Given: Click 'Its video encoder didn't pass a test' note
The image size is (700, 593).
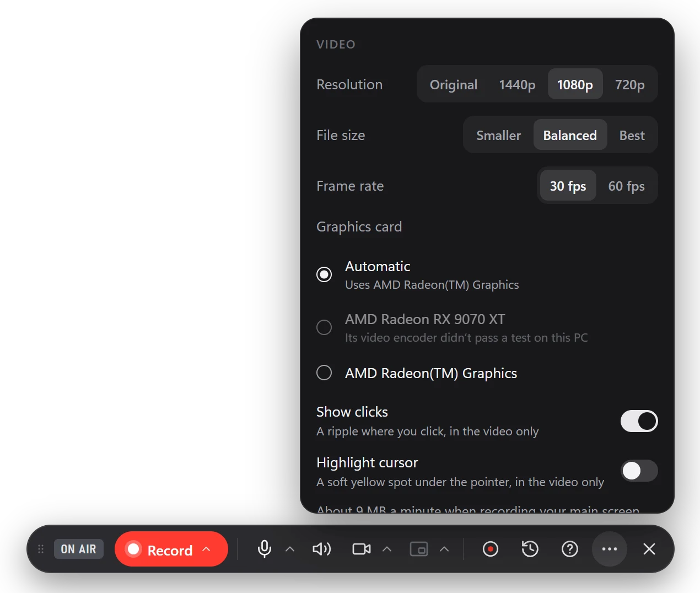Looking at the screenshot, I should [466, 337].
